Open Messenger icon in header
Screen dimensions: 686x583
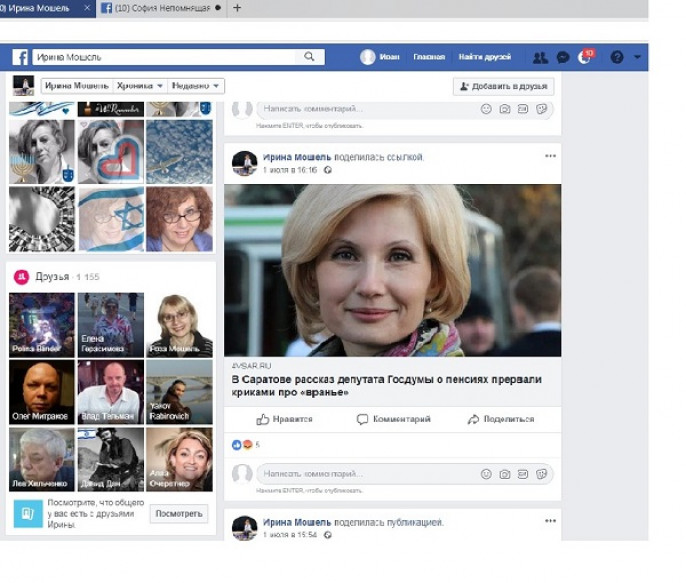coord(563,57)
